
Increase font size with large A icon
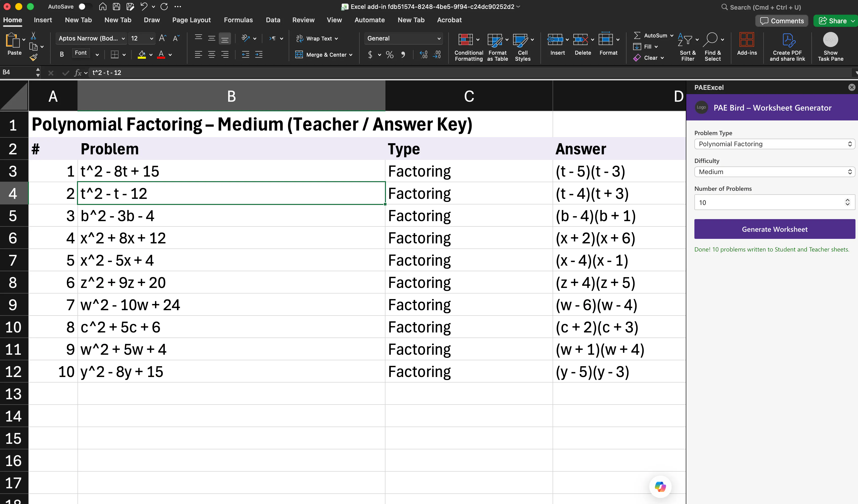163,38
